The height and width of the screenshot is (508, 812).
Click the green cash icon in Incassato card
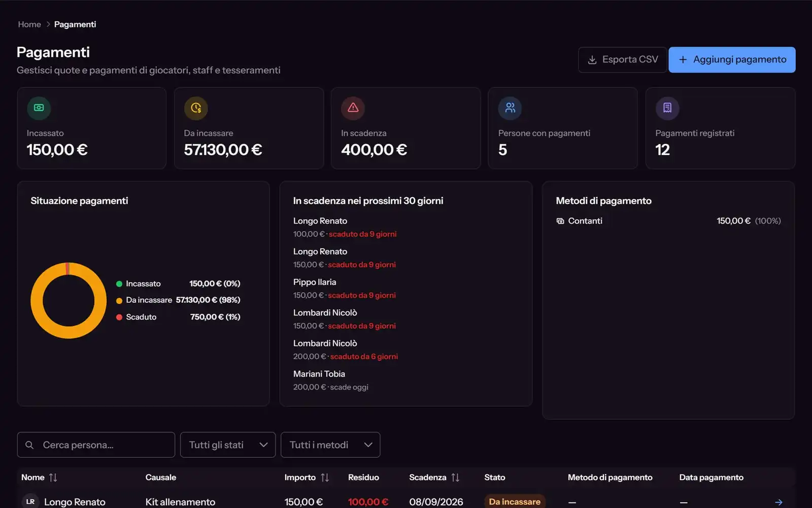pyautogui.click(x=39, y=108)
